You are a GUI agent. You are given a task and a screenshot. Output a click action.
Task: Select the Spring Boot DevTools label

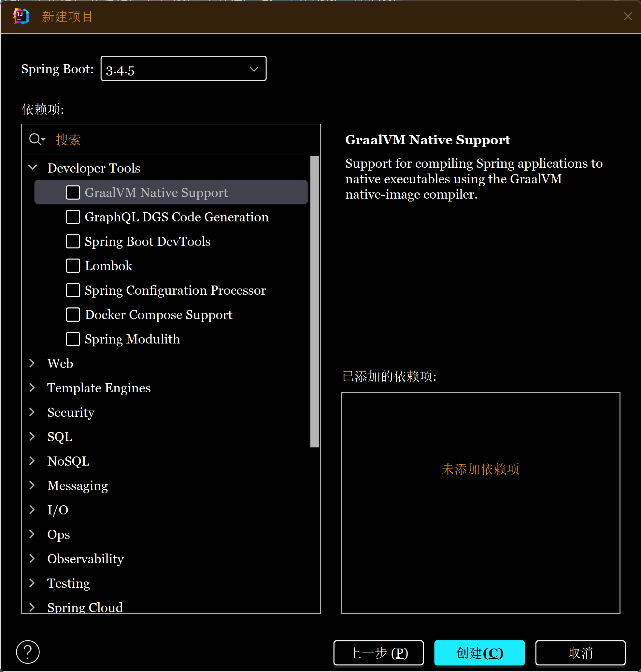(x=148, y=241)
